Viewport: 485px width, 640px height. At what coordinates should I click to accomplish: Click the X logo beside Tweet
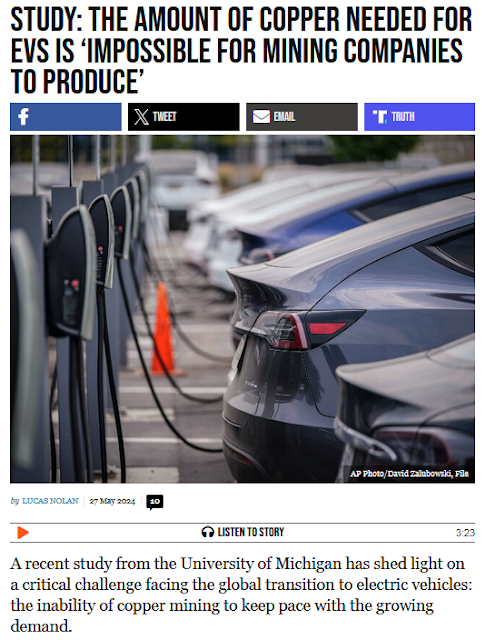[141, 117]
